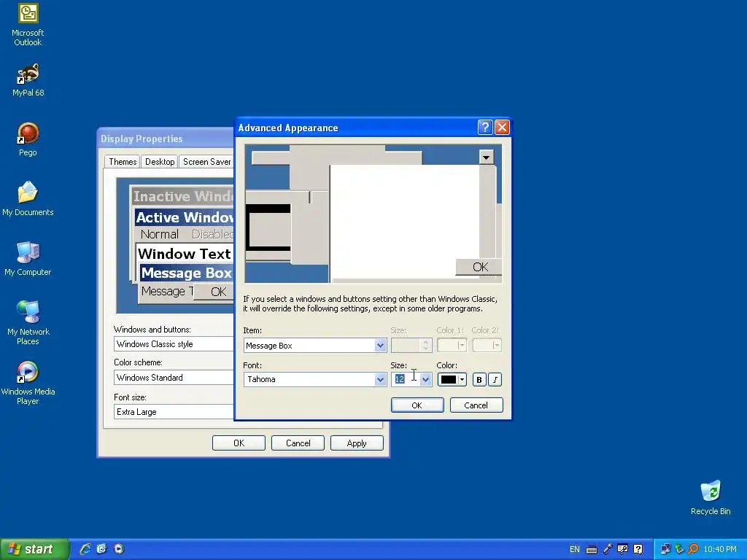Click the font size field showing 12

(x=406, y=379)
